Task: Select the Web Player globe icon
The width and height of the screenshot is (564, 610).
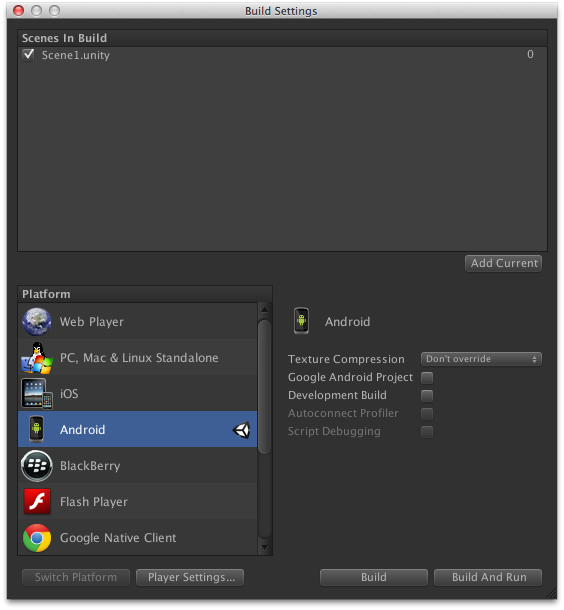Action: 37,321
